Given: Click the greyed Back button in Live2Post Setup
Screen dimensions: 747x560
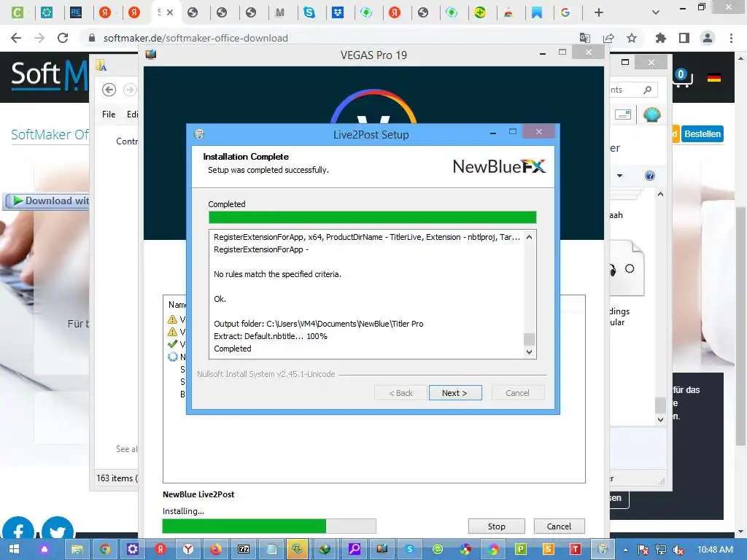Looking at the screenshot, I should (x=400, y=393).
